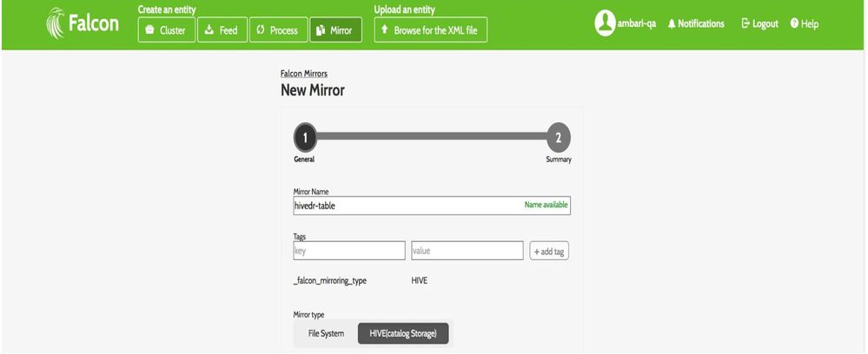Choose HIVE(catalog Storage) mirror type

click(x=403, y=333)
